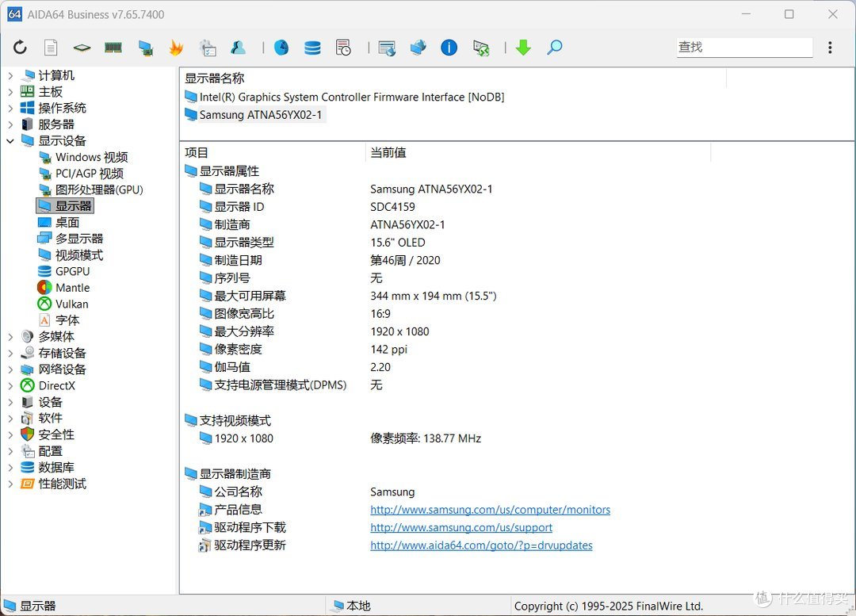Viewport: 856px width, 616px height.
Task: Click the blue info icon in toolbar
Action: point(449,48)
